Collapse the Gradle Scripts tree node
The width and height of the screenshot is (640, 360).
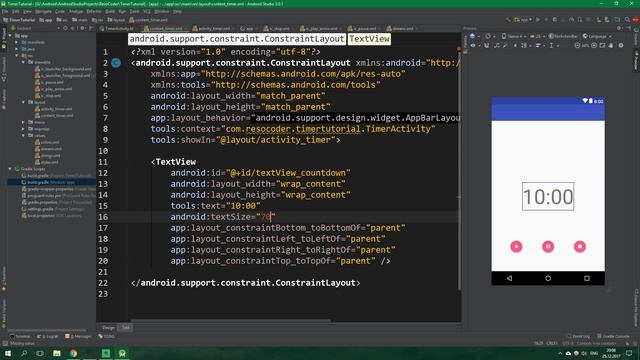click(11, 169)
